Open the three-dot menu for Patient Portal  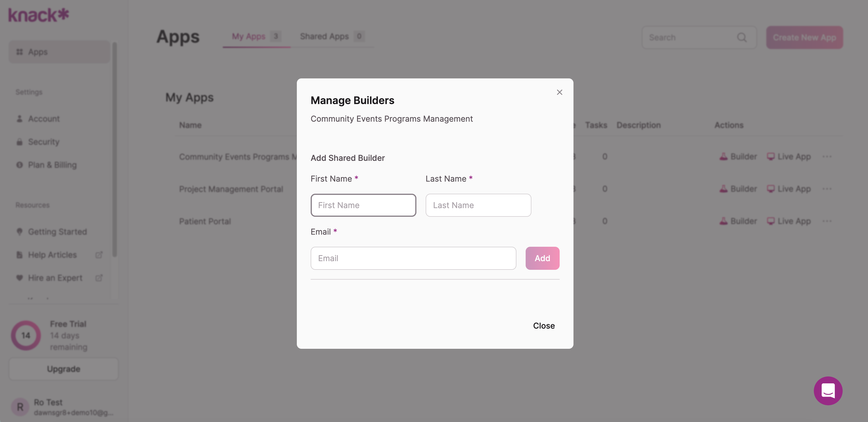tap(827, 221)
